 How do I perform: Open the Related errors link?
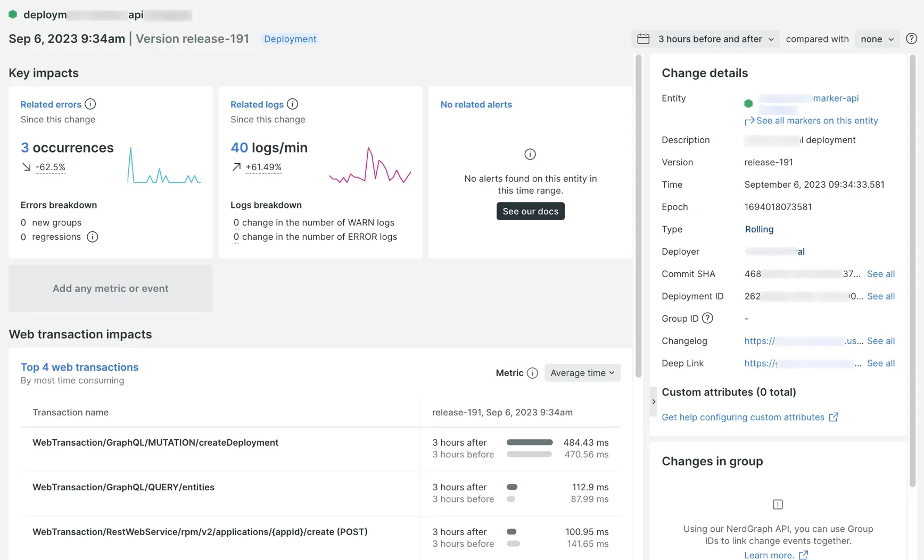[x=51, y=104]
